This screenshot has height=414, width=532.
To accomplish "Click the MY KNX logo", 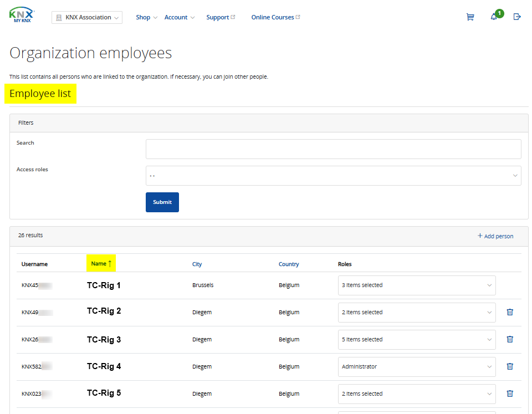I will [x=22, y=15].
